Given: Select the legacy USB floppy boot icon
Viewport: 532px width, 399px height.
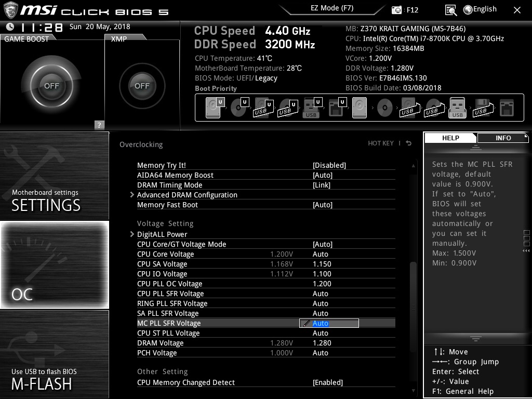Looking at the screenshot, I should [x=483, y=108].
